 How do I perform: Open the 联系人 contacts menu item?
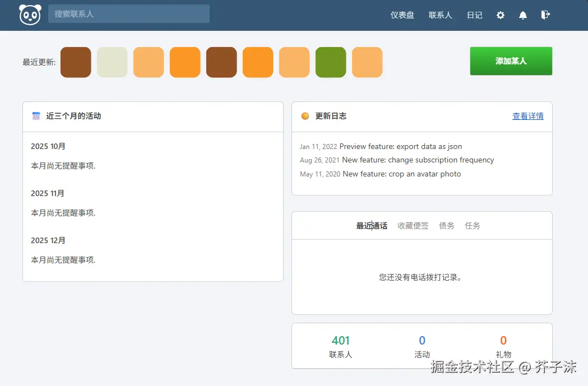(x=440, y=15)
